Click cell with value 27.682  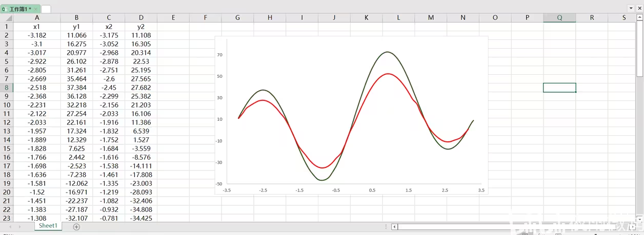141,88
